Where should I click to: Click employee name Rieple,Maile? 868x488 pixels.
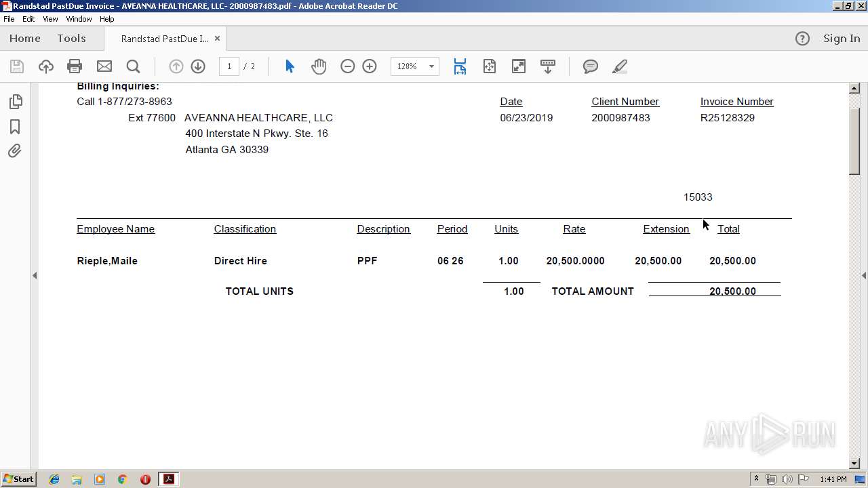[107, 261]
